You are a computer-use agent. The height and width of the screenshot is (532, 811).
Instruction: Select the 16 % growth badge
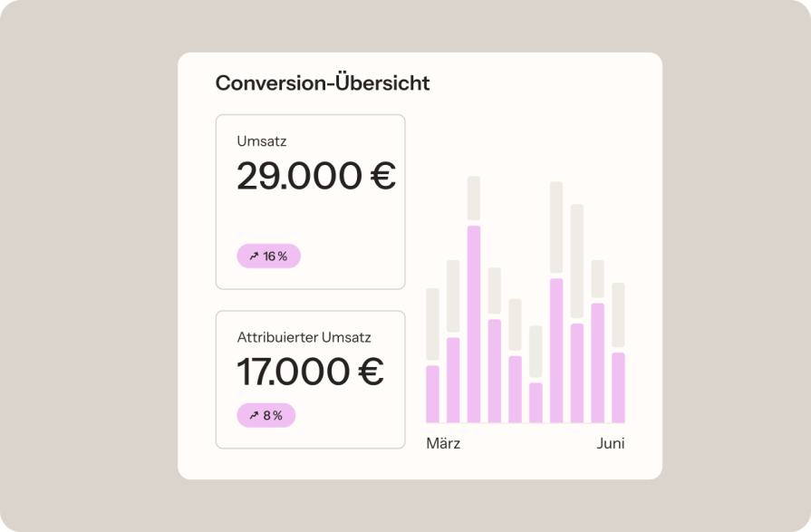coord(268,256)
